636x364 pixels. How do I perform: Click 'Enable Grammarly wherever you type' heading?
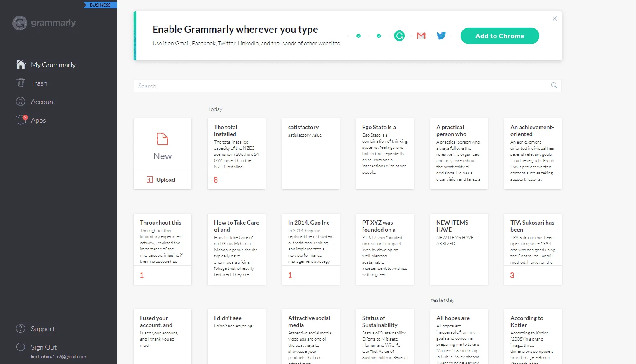pyautogui.click(x=235, y=29)
